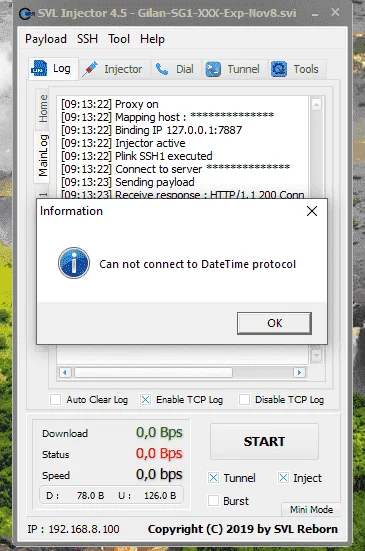This screenshot has height=551, width=365.
Task: Click the 'Connect to server' log line
Action: pos(175,169)
